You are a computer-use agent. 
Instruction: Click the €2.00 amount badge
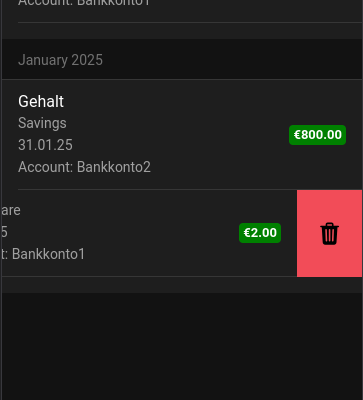pos(260,233)
